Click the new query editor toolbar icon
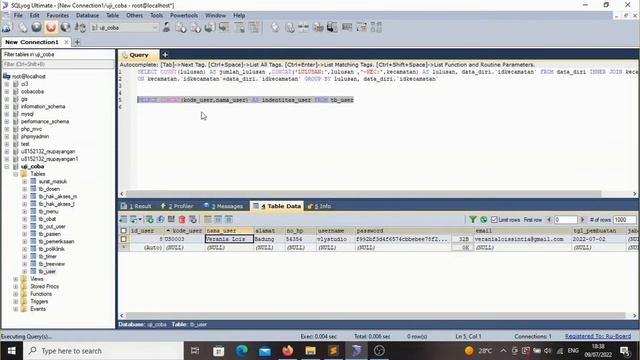The image size is (640, 360). [x=22, y=27]
